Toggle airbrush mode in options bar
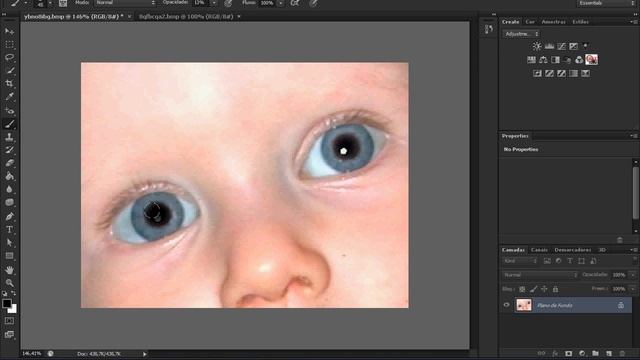The width and height of the screenshot is (640, 360). click(295, 3)
